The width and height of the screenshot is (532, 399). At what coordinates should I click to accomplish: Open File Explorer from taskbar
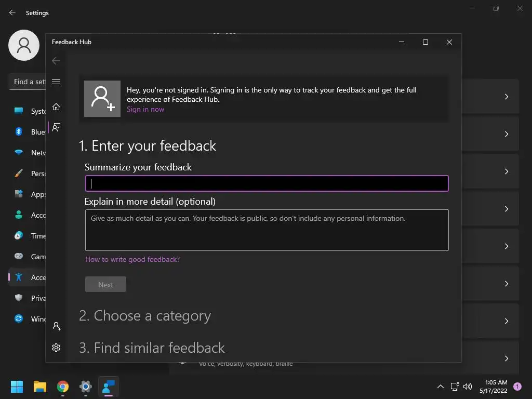tap(39, 387)
